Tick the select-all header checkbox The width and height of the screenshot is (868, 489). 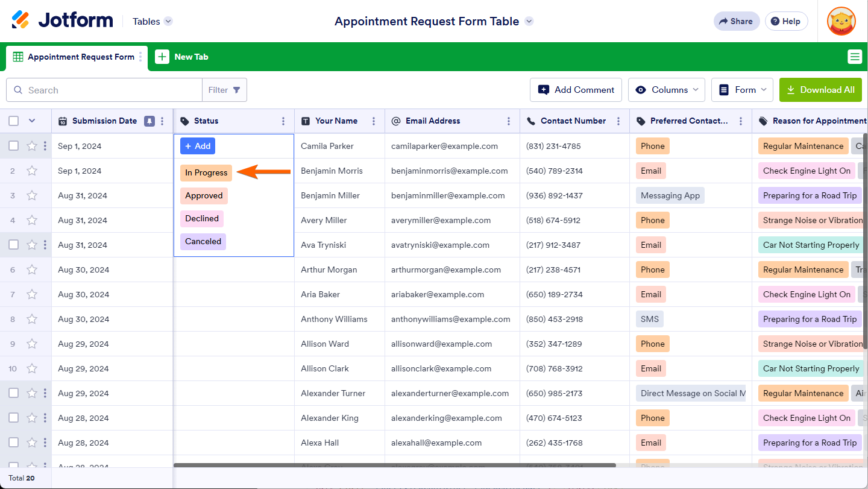point(13,121)
